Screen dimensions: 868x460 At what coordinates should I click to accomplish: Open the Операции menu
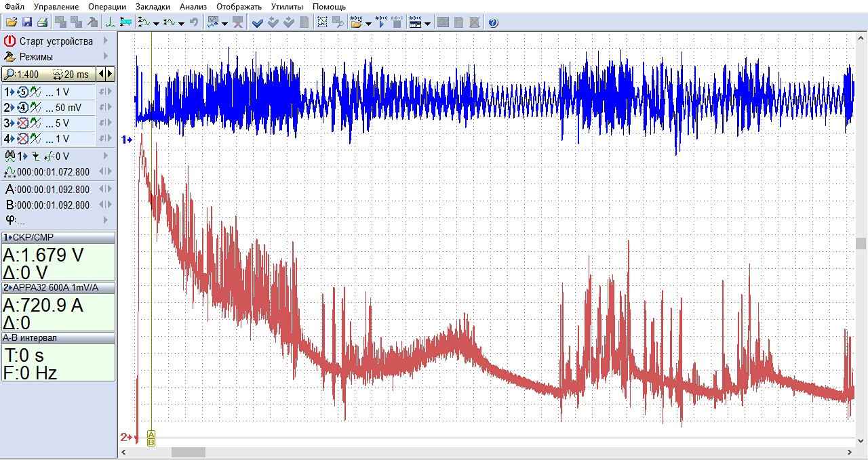coord(107,6)
